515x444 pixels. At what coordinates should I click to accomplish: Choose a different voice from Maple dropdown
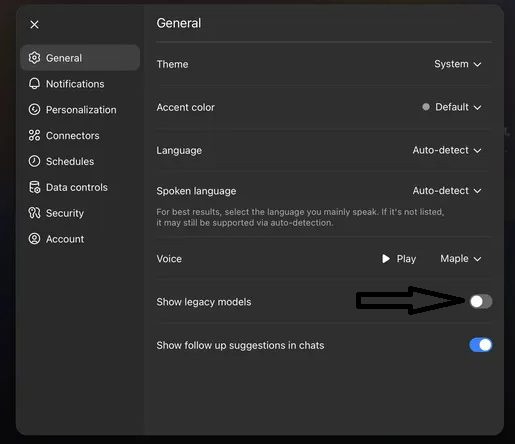click(x=461, y=259)
